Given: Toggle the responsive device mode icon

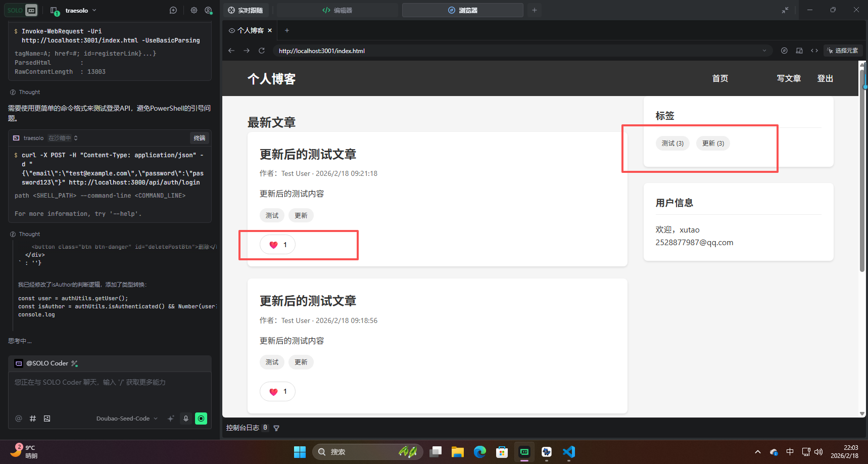Looking at the screenshot, I should (x=799, y=51).
